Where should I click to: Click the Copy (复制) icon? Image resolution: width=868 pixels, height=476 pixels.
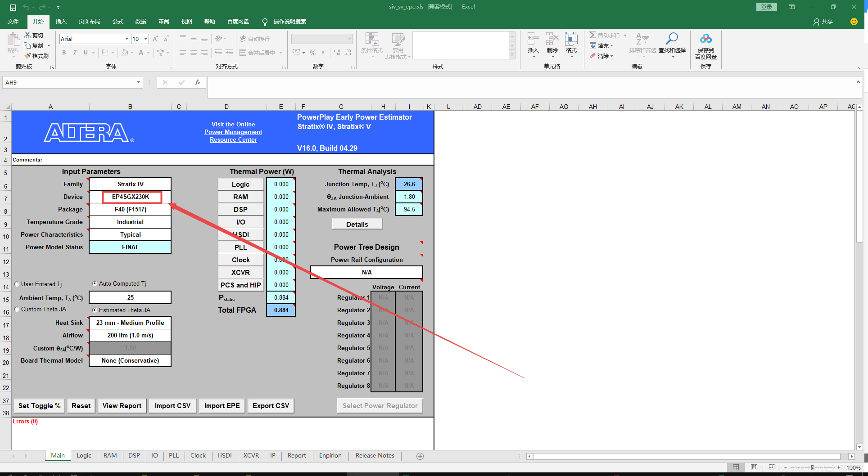coord(27,45)
